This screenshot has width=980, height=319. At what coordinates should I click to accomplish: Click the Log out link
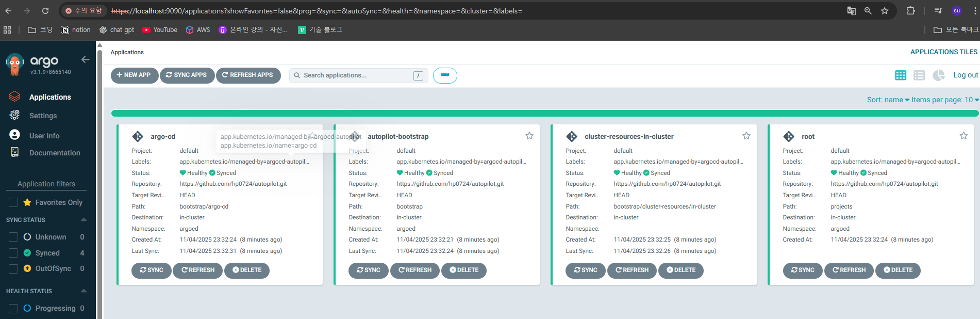pyautogui.click(x=966, y=75)
